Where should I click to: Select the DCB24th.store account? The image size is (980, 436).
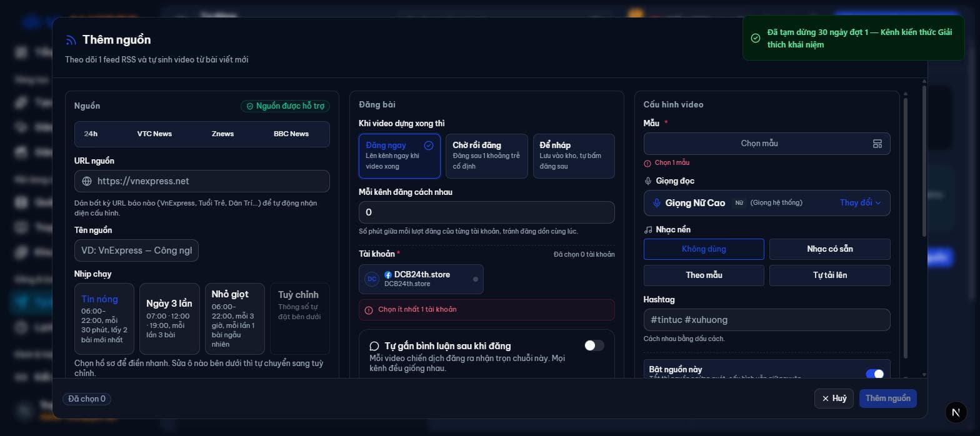point(421,279)
